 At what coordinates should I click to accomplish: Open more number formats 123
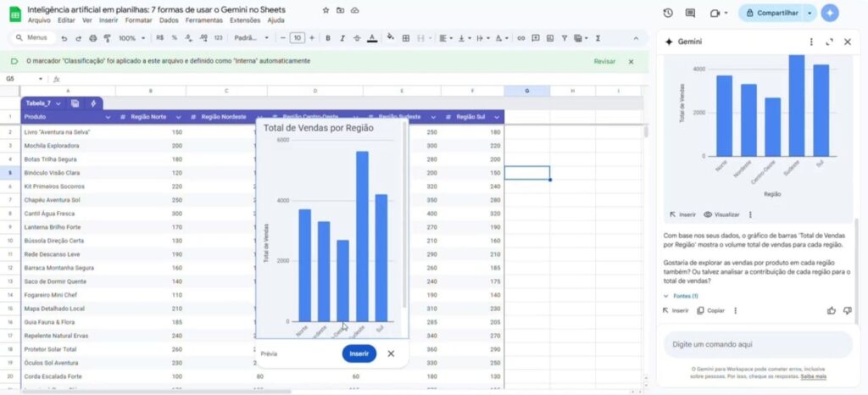pos(218,38)
